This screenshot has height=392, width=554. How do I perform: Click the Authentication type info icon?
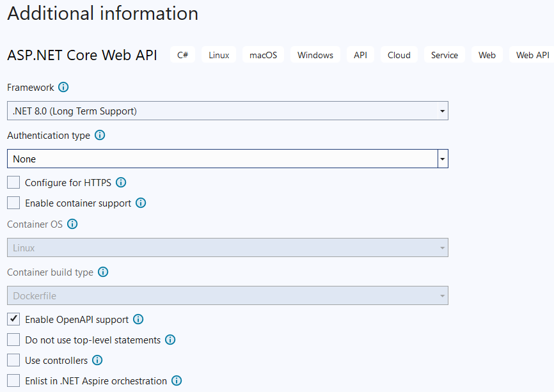coord(99,136)
